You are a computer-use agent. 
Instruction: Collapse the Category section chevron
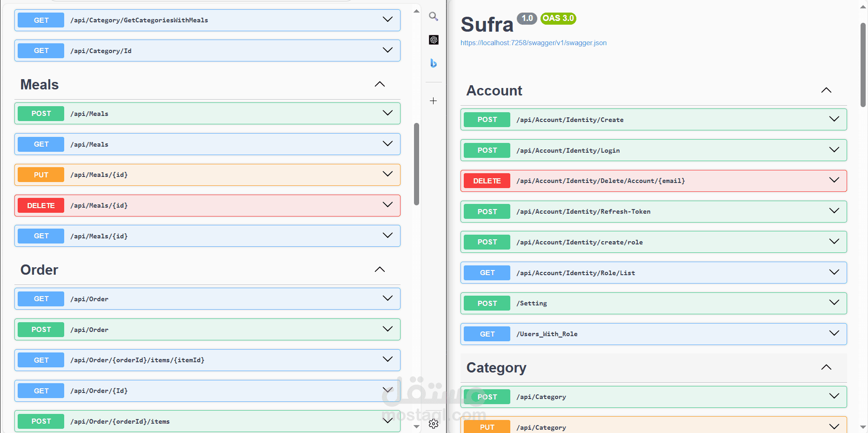[826, 367]
